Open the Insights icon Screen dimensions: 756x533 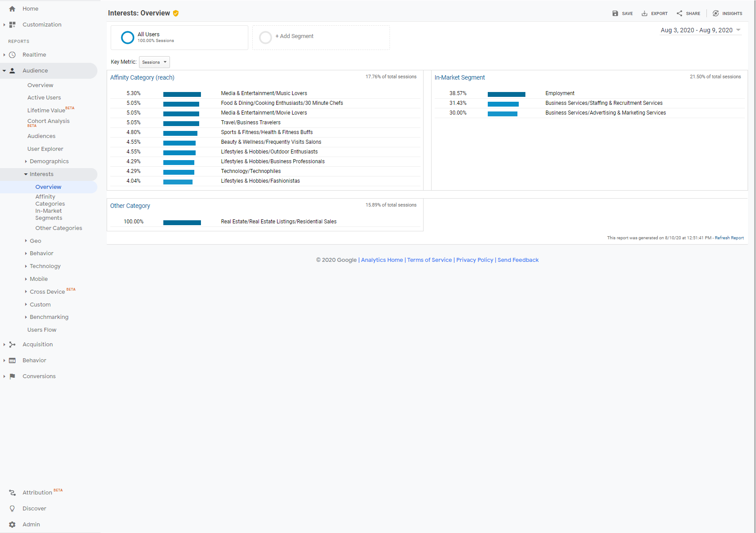point(716,13)
